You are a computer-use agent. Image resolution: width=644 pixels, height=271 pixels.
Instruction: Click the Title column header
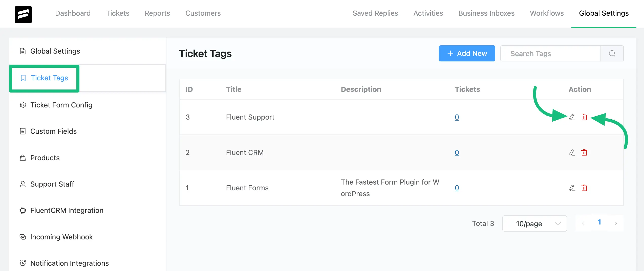click(x=234, y=89)
